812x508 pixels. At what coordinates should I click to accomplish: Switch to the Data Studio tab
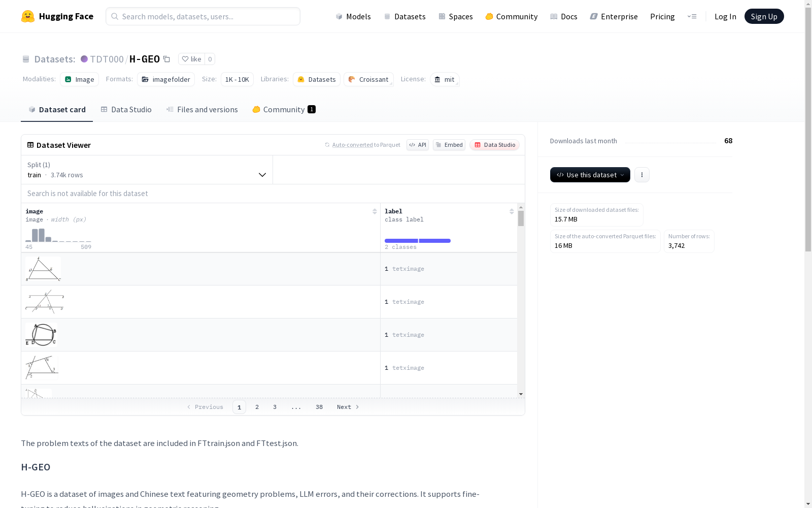point(126,110)
